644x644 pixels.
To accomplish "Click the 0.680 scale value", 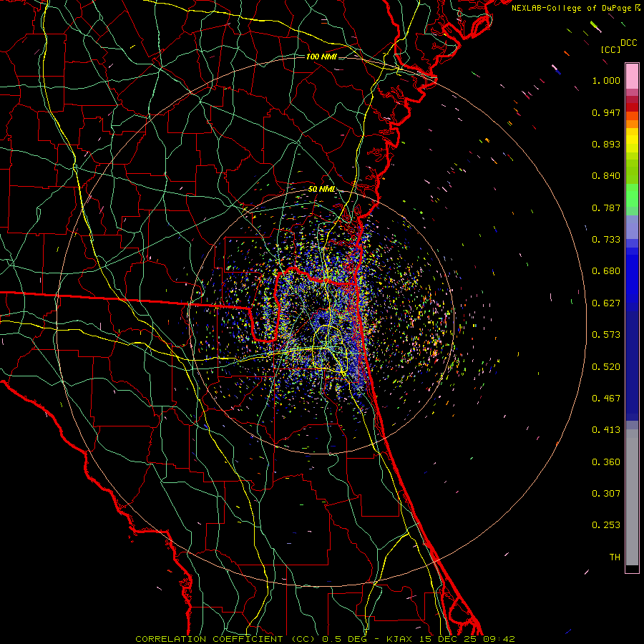I will click(606, 271).
